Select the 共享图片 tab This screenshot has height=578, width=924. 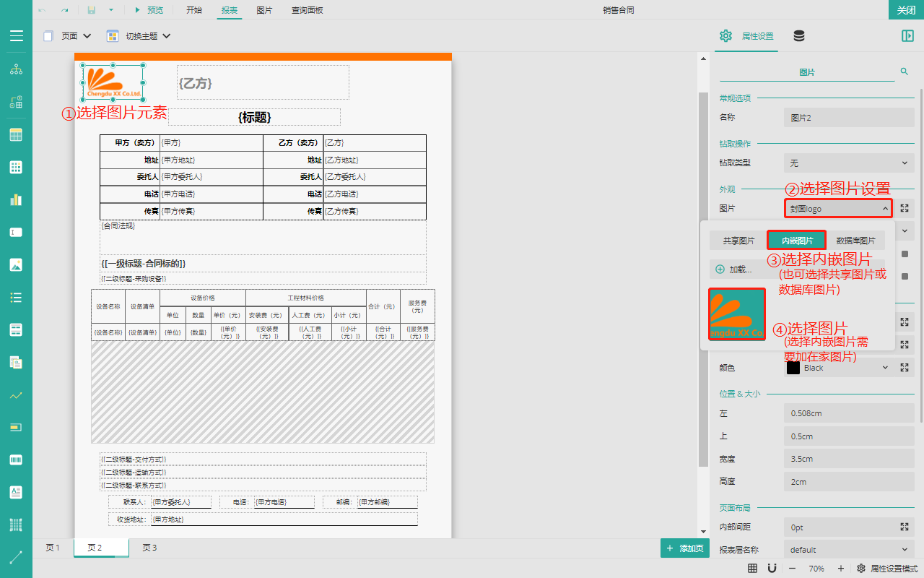click(738, 241)
